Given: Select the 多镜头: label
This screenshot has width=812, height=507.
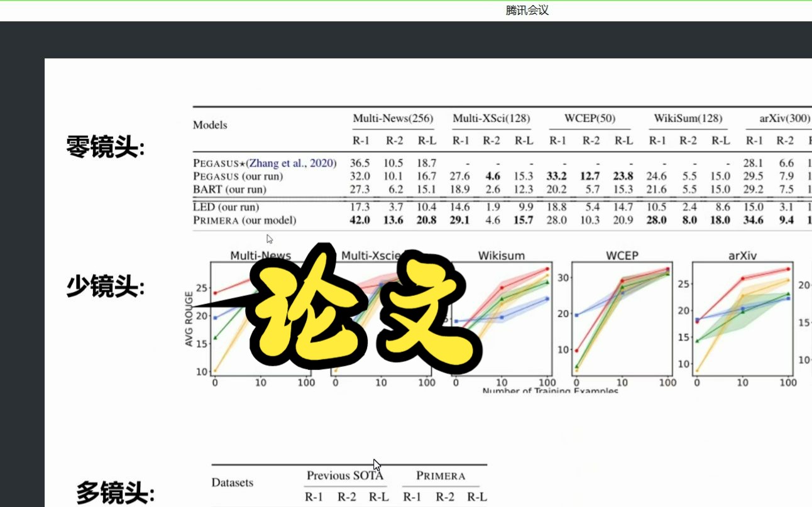Looking at the screenshot, I should 115,493.
